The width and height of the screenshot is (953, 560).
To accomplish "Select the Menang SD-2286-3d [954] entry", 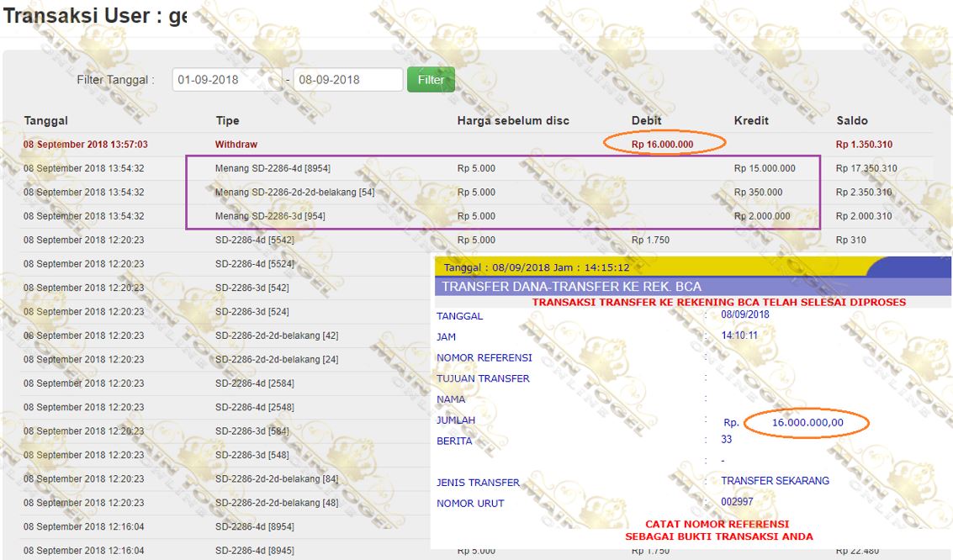I will click(270, 216).
